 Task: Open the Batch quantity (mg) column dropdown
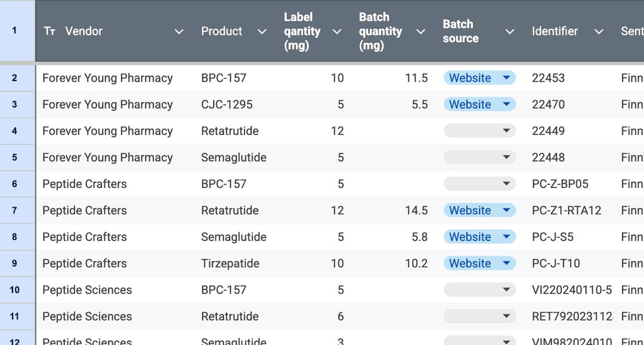pyautogui.click(x=420, y=32)
